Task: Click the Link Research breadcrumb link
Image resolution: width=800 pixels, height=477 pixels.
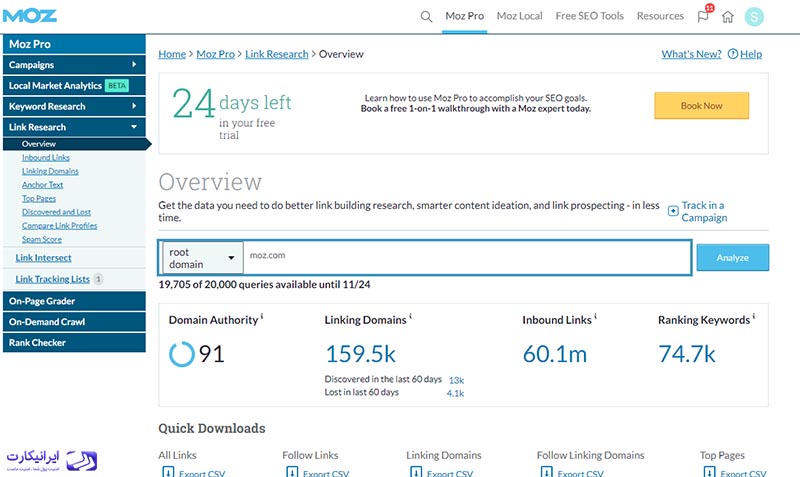Action: 277,54
